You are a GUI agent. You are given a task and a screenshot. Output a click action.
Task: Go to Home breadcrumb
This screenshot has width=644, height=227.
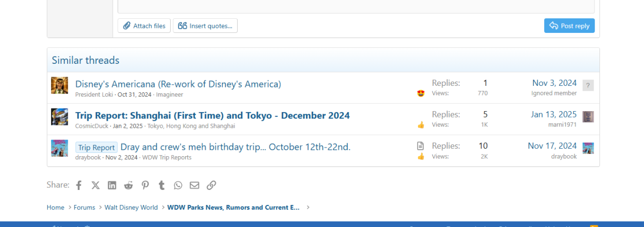tap(55, 208)
